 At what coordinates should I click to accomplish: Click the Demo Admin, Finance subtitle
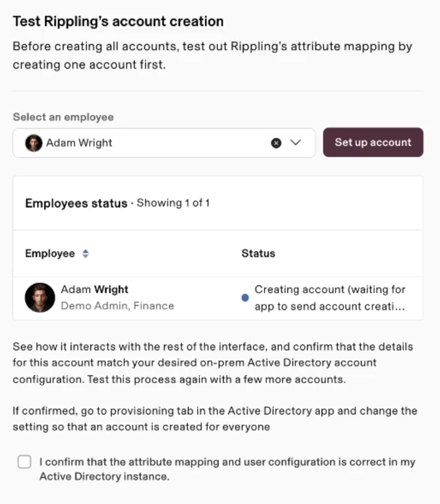coord(118,305)
